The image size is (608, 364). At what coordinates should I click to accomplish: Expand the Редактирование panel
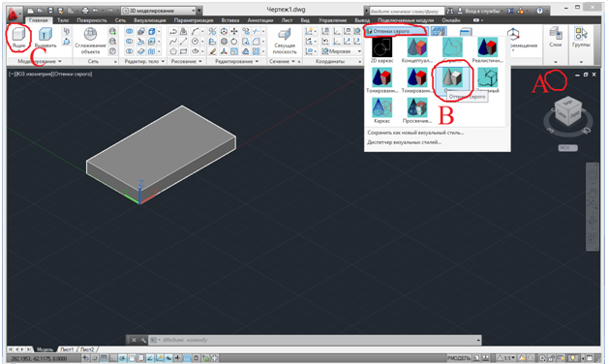(x=236, y=61)
